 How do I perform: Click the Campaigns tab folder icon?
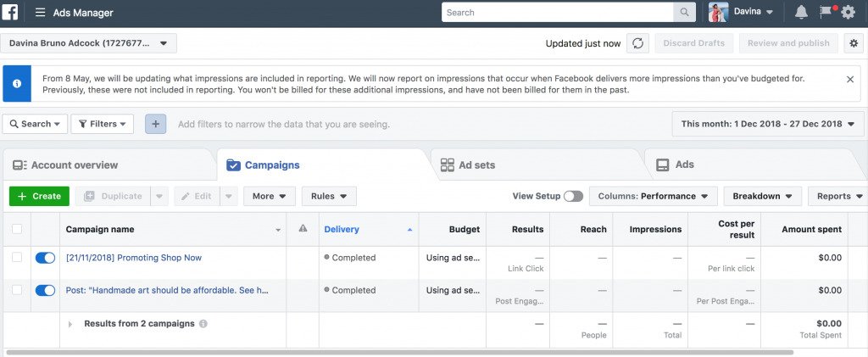pos(233,165)
